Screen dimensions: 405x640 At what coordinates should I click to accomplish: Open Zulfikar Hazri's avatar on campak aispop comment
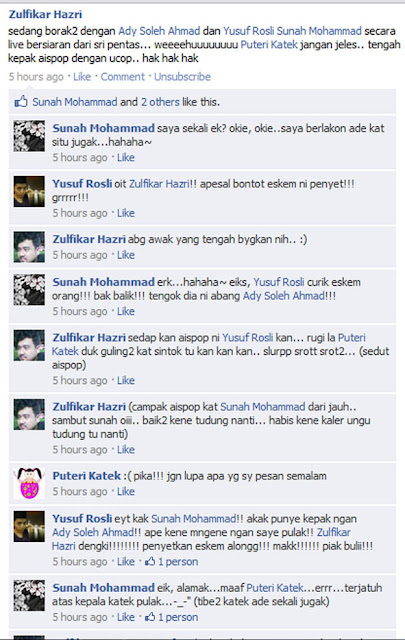point(29,414)
